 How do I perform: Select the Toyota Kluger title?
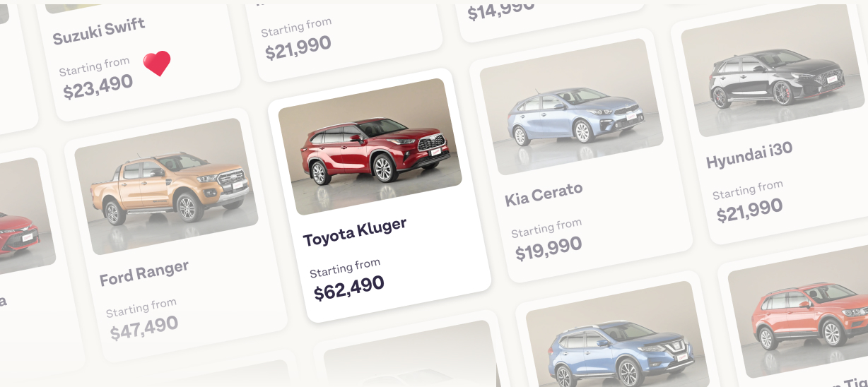(355, 232)
